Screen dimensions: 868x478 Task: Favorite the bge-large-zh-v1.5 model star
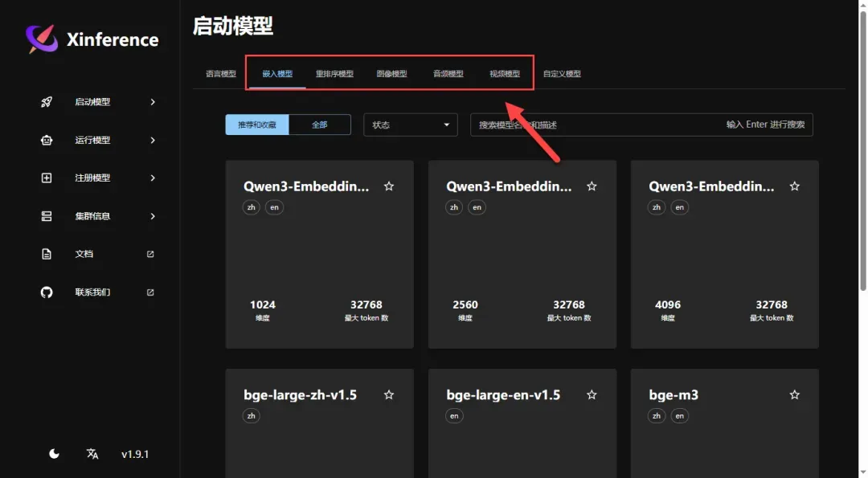coord(389,395)
